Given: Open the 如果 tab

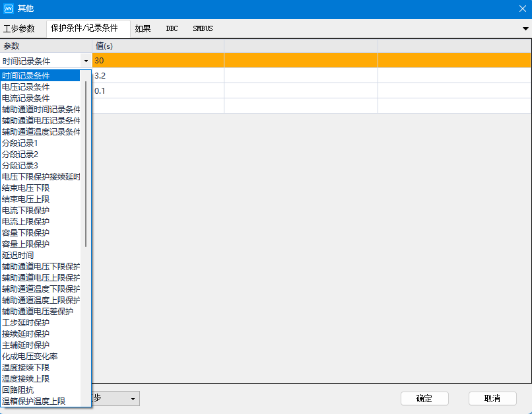Looking at the screenshot, I should (143, 28).
